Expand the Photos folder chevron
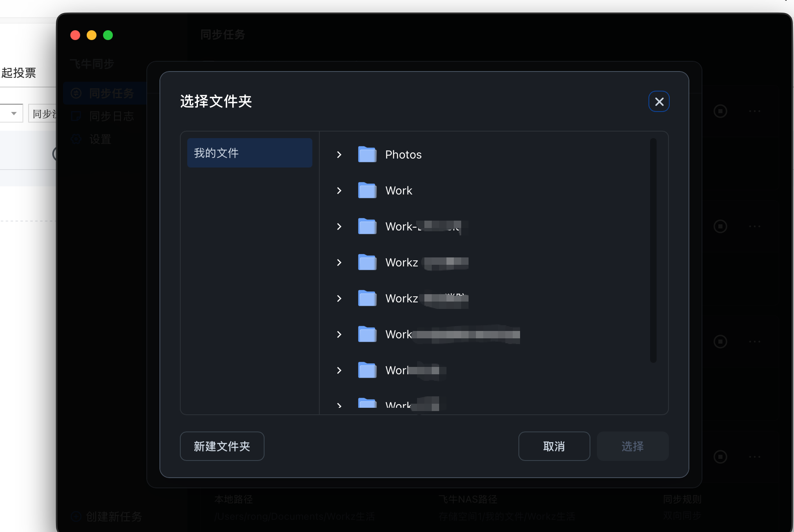The image size is (794, 532). point(339,154)
